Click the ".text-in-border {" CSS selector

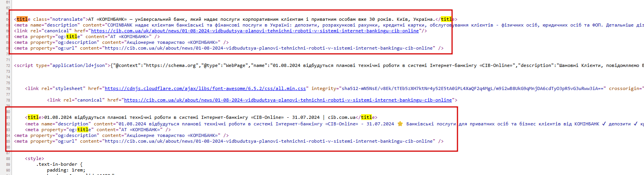[x=59, y=164]
